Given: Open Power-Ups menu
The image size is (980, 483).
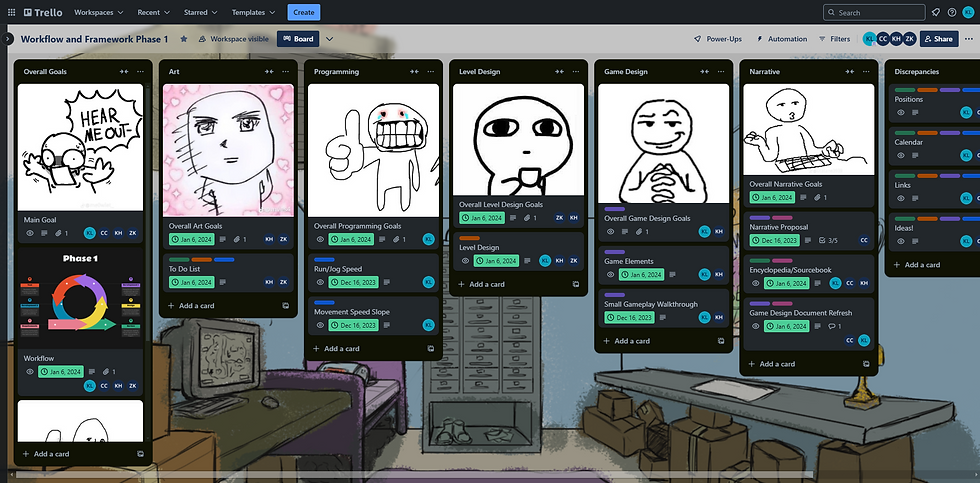Looking at the screenshot, I should (x=718, y=39).
